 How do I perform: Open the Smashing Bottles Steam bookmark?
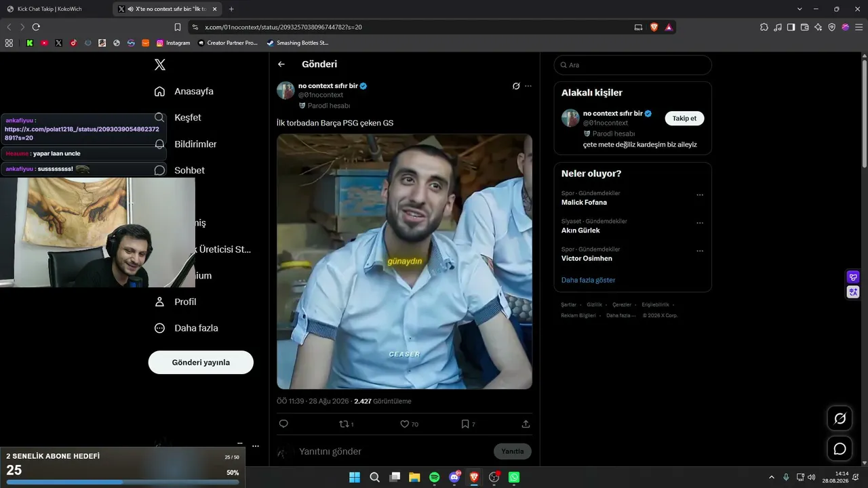click(x=298, y=43)
